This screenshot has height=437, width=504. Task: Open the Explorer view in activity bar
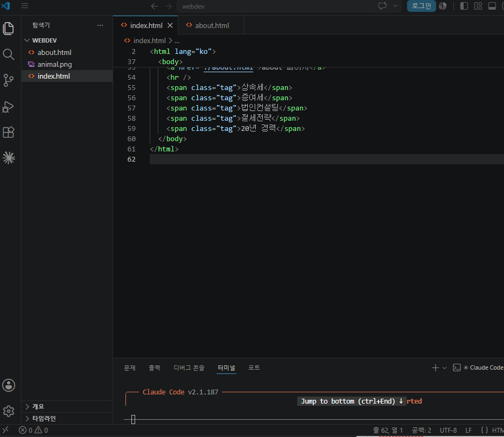coord(9,29)
